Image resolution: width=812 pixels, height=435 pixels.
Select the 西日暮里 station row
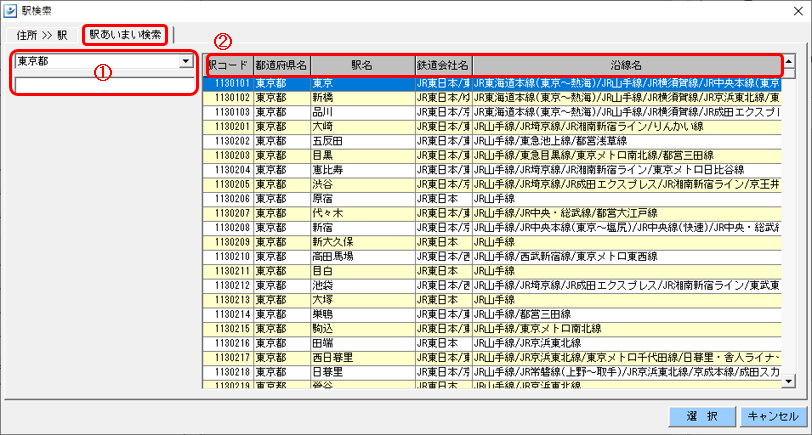point(491,358)
